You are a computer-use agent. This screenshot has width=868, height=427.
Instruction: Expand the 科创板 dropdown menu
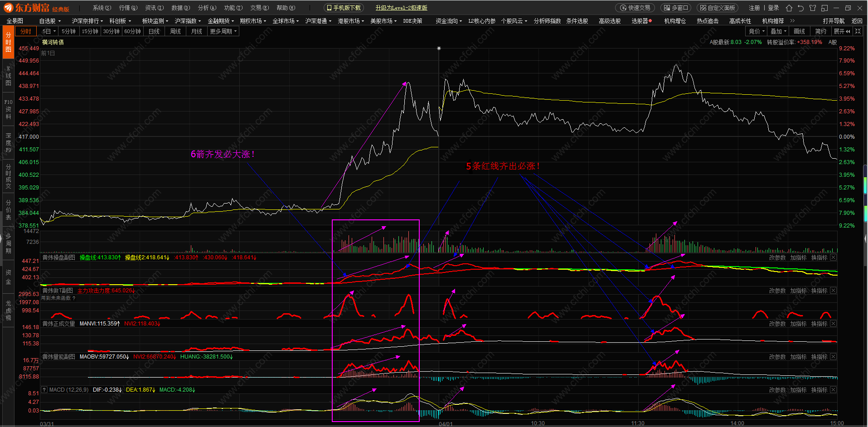tap(120, 21)
